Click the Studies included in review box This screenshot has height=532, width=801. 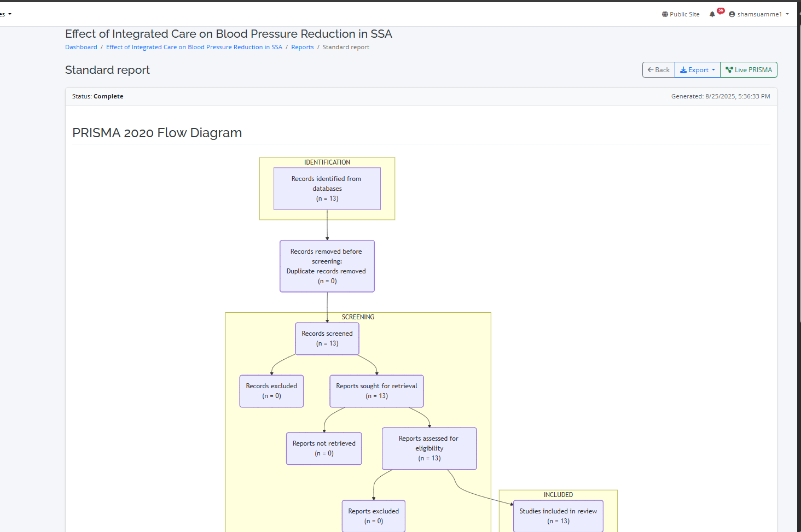(x=558, y=516)
